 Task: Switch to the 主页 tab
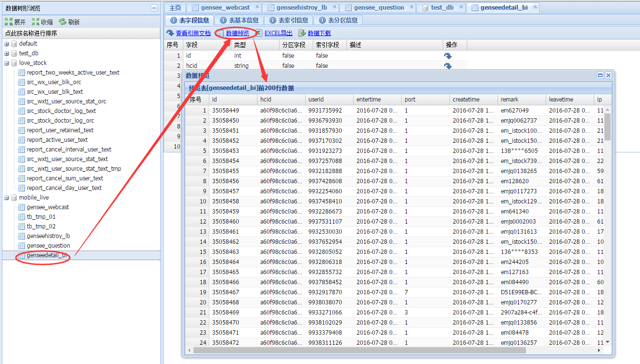[x=175, y=8]
